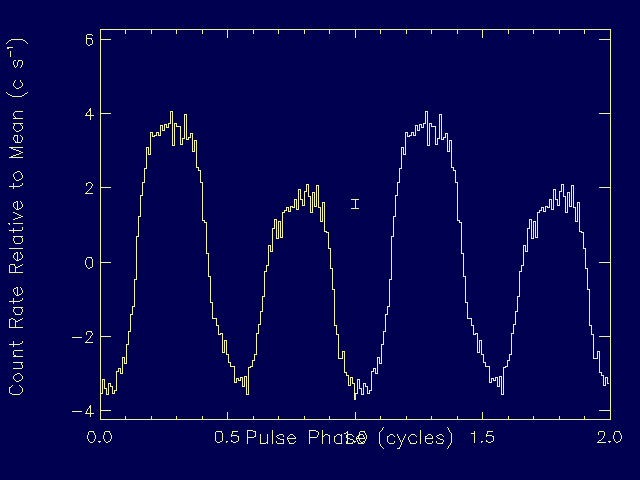Click the tallest peak of the white curve

point(426,114)
